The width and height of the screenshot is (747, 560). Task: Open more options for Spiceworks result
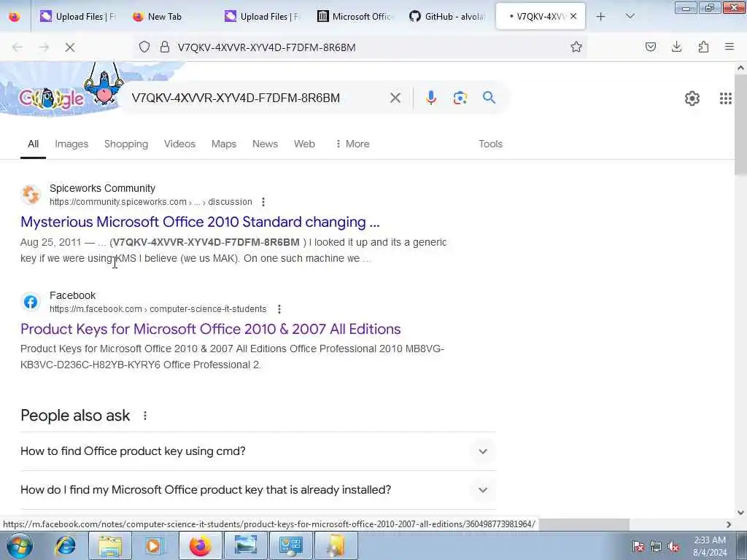pos(263,202)
